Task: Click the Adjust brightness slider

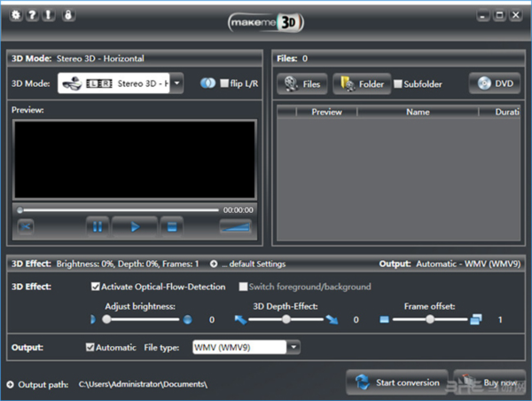Action: click(141, 319)
